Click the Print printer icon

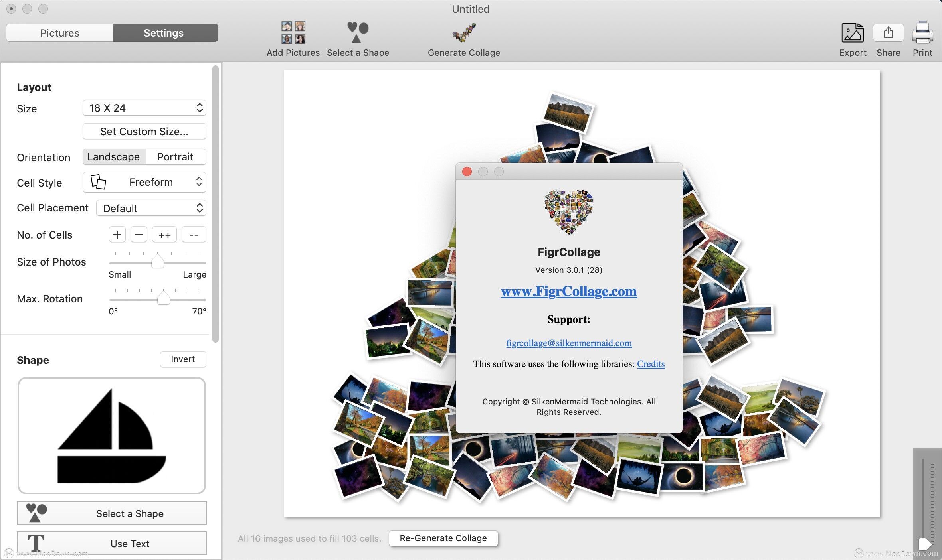pyautogui.click(x=922, y=33)
